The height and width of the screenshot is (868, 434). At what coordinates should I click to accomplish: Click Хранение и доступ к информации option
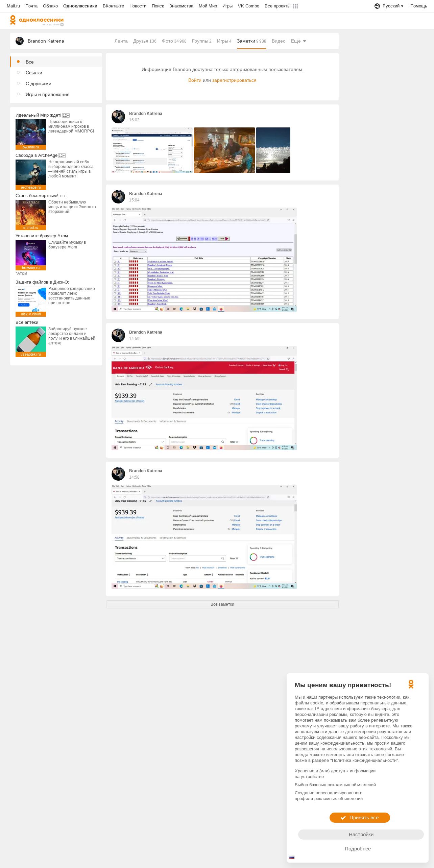(x=335, y=774)
